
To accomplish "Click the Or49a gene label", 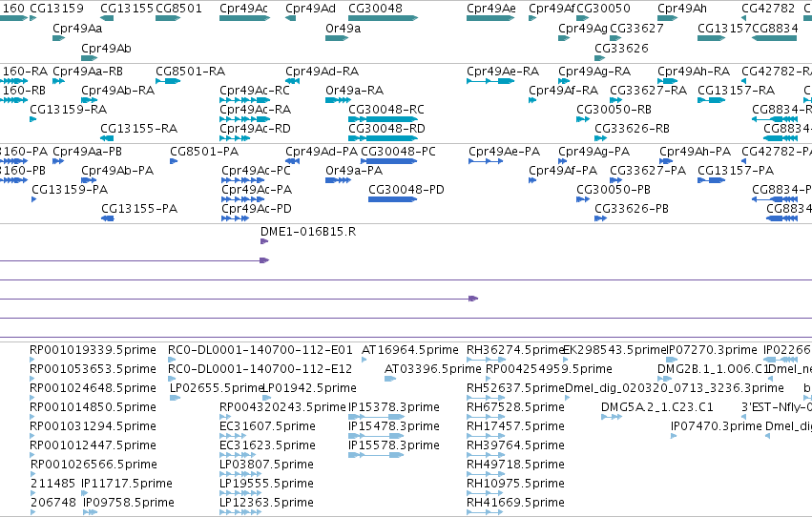I will (x=343, y=29).
